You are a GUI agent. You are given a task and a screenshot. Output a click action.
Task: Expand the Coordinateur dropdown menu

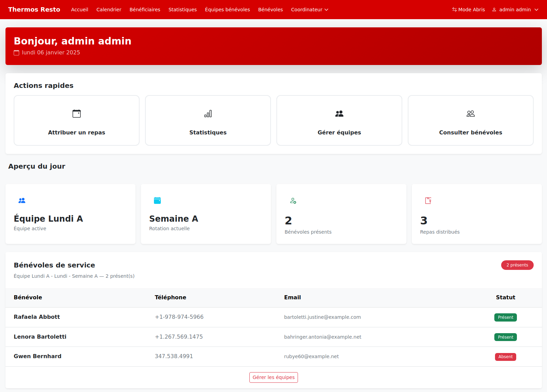(x=310, y=10)
